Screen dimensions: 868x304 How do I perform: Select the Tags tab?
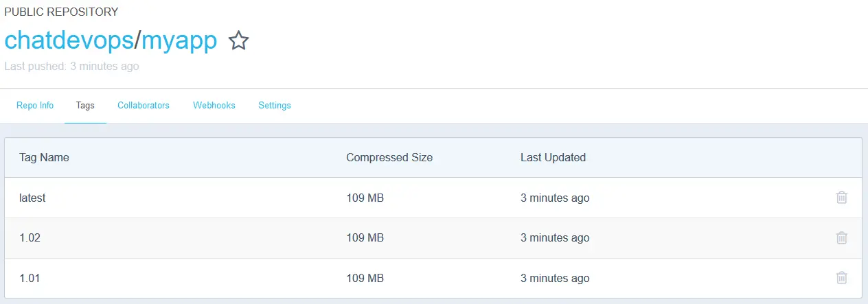[x=85, y=106]
